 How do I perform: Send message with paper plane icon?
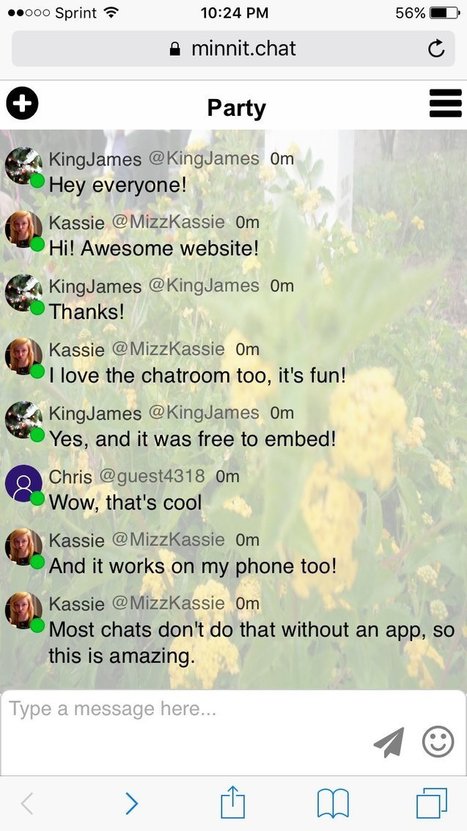point(389,741)
